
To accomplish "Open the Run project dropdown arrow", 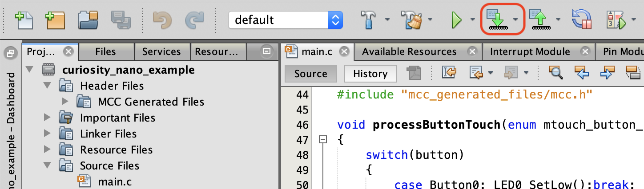I will (x=472, y=20).
